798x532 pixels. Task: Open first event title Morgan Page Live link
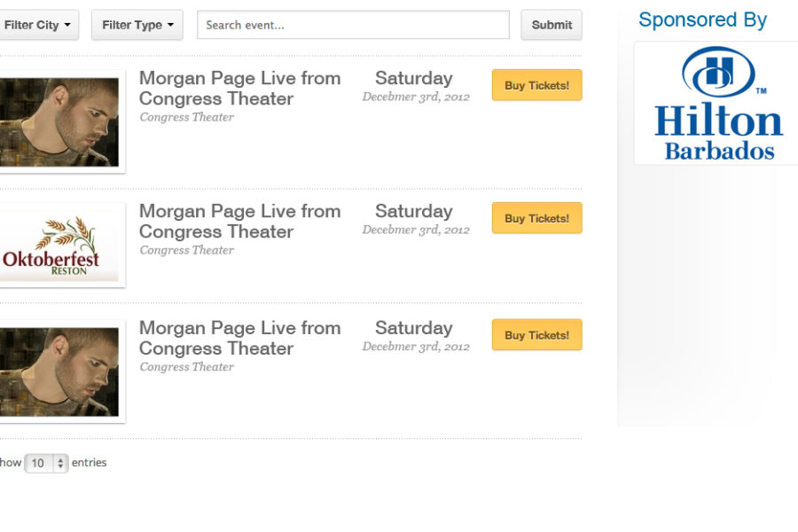239,88
